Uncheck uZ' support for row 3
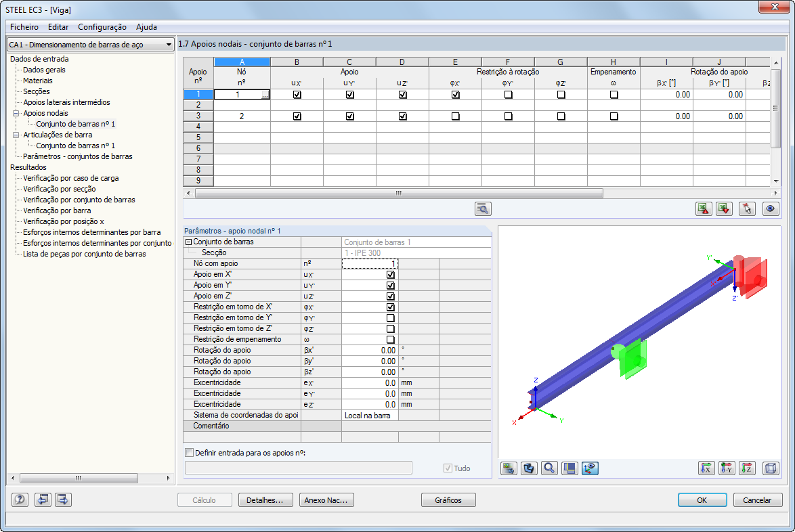The image size is (795, 532). click(402, 116)
